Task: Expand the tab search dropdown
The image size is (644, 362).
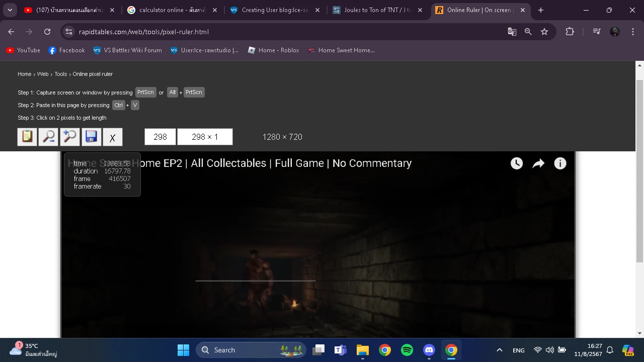Action: (x=10, y=10)
